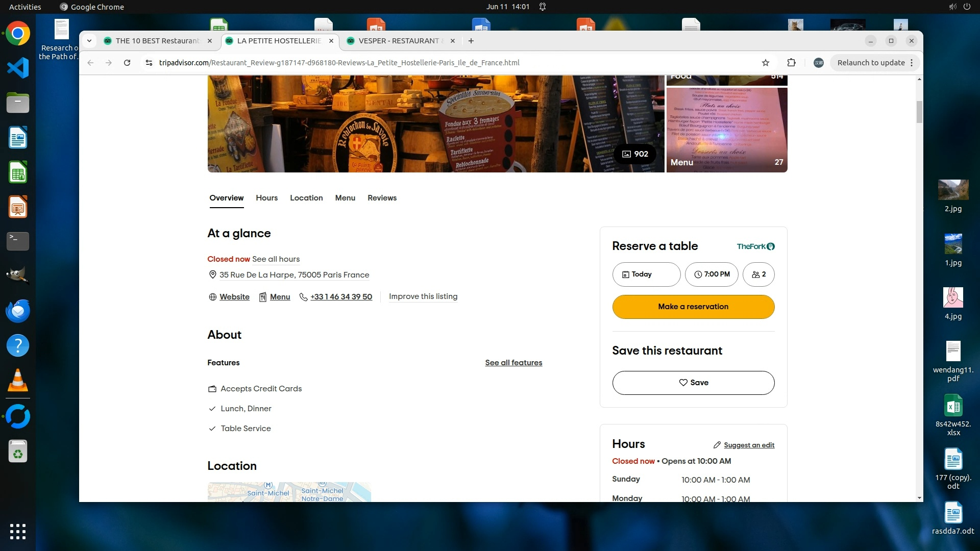Change the party size of 2
Viewport: 980px width, 551px height.
[x=758, y=274]
